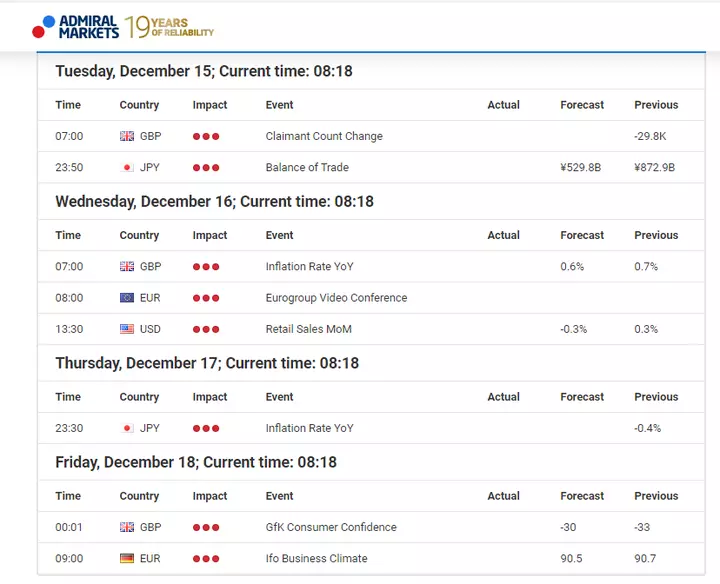Image resolution: width=720 pixels, height=584 pixels.
Task: Click forecast value -0.3% for Retail Sales
Action: pyautogui.click(x=574, y=329)
